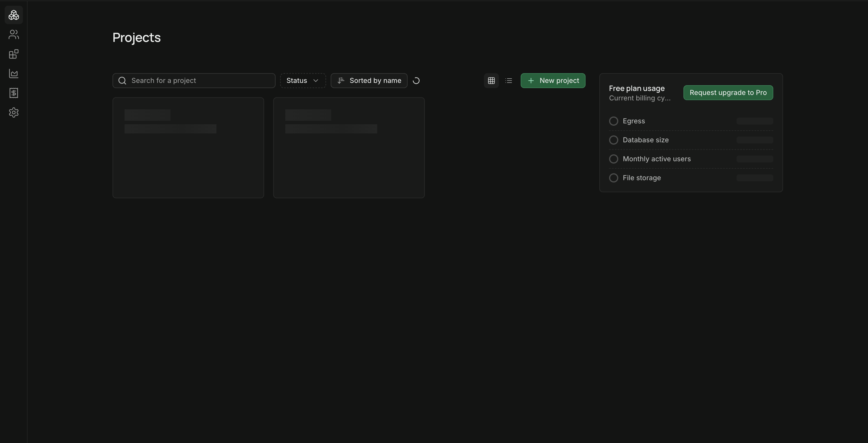
Task: Click the Projects page heading
Action: coord(136,38)
